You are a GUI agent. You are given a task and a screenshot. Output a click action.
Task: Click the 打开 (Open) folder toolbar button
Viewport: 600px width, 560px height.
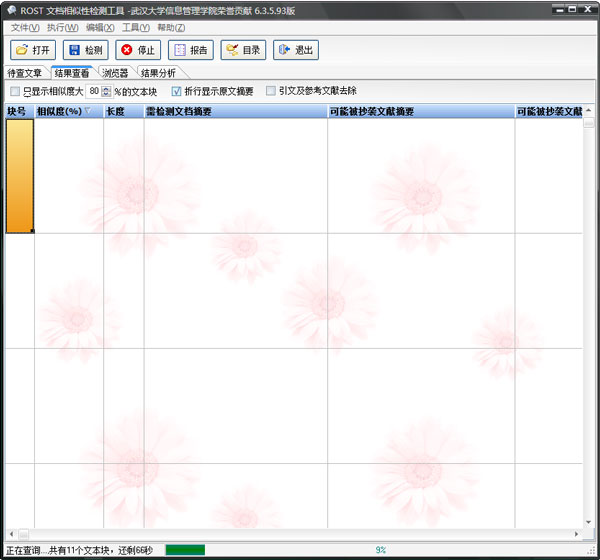pyautogui.click(x=32, y=50)
